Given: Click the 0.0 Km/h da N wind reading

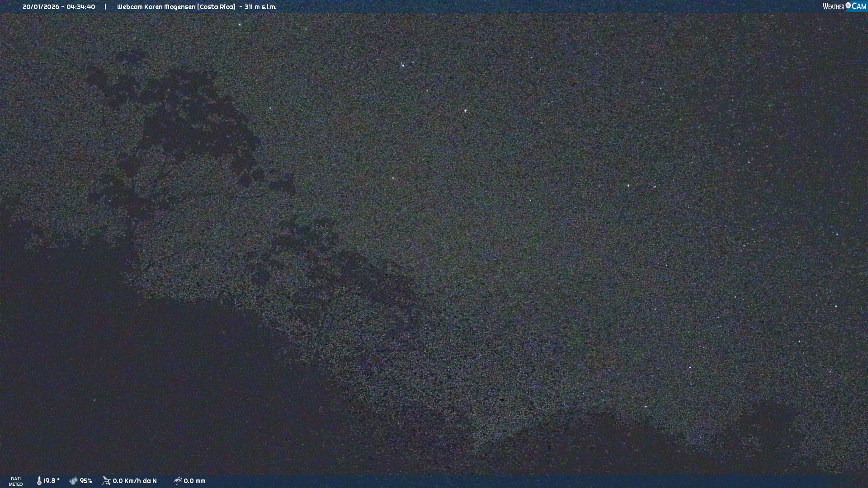Looking at the screenshot, I should (135, 481).
